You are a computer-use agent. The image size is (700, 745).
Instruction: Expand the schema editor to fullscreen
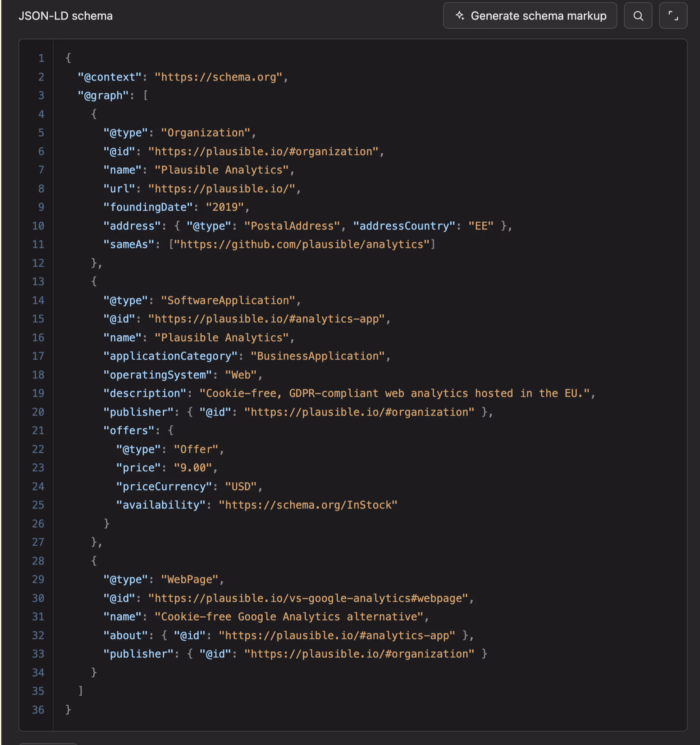click(x=673, y=16)
